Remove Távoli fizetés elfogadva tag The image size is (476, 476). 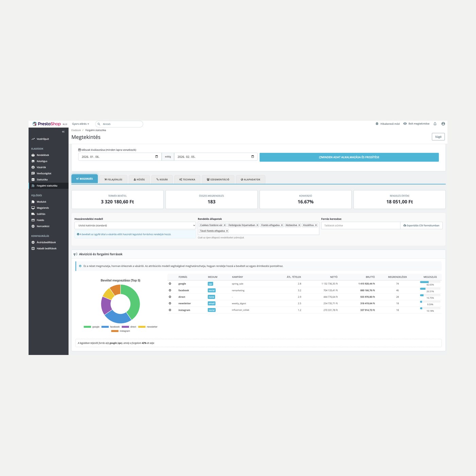click(x=227, y=231)
